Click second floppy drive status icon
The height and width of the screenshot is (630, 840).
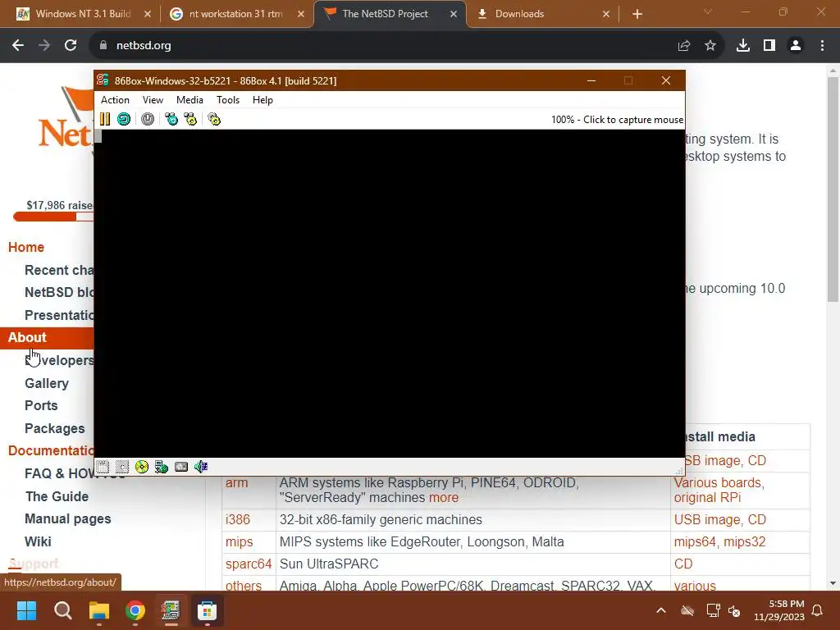(122, 467)
